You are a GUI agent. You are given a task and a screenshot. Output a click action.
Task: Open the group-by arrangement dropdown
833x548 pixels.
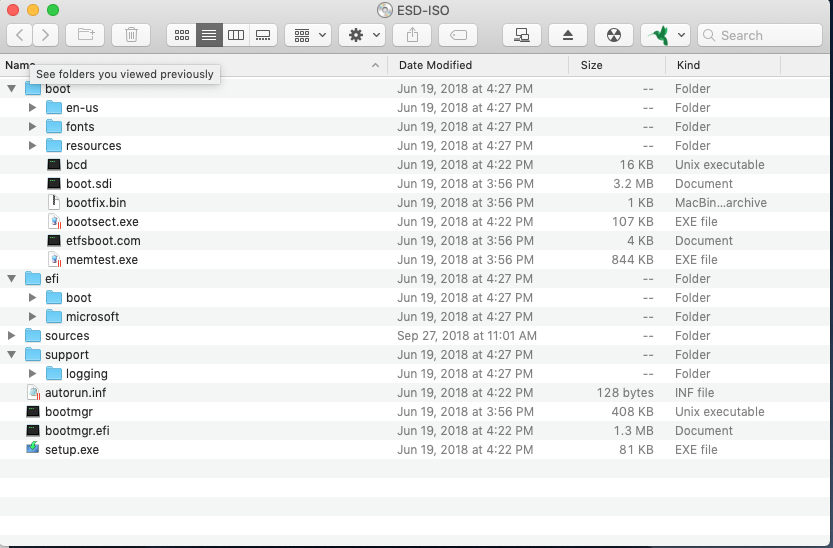pos(307,35)
